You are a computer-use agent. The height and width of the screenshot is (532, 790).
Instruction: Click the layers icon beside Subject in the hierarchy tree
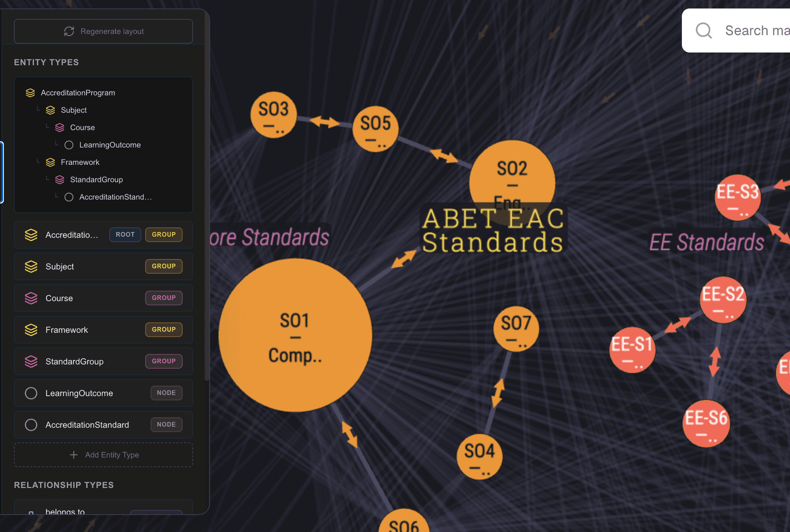click(50, 110)
